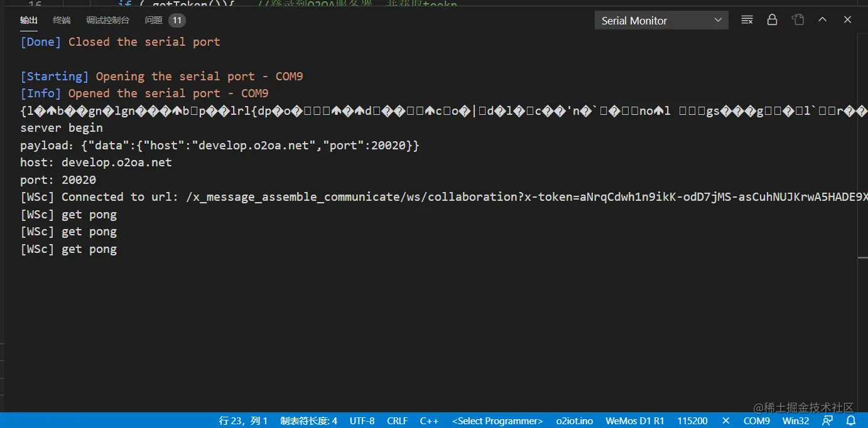Change end of line sequence CRLF

[x=398, y=421]
